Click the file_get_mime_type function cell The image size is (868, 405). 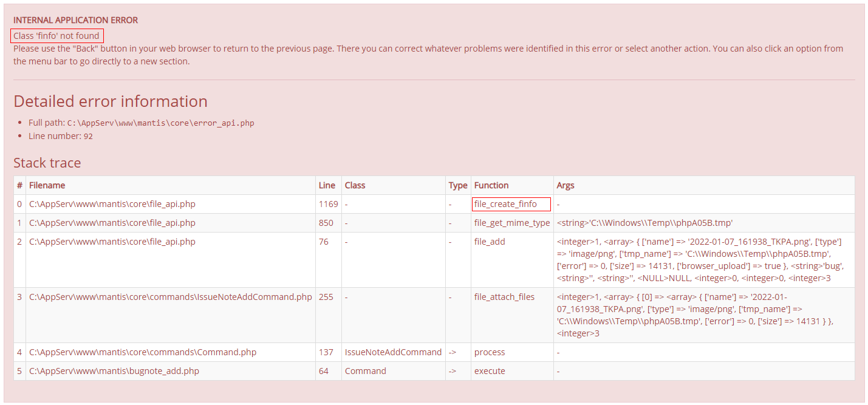[511, 223]
